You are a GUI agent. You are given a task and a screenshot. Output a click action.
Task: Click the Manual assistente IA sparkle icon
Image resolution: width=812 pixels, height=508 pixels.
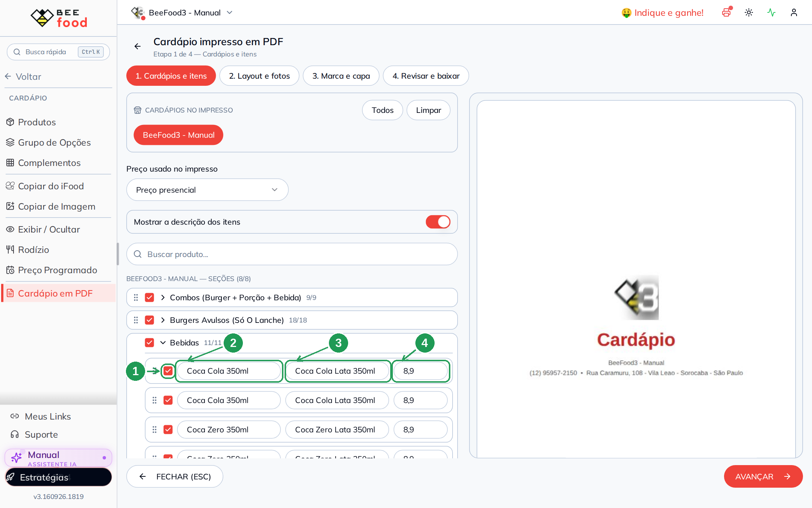17,458
